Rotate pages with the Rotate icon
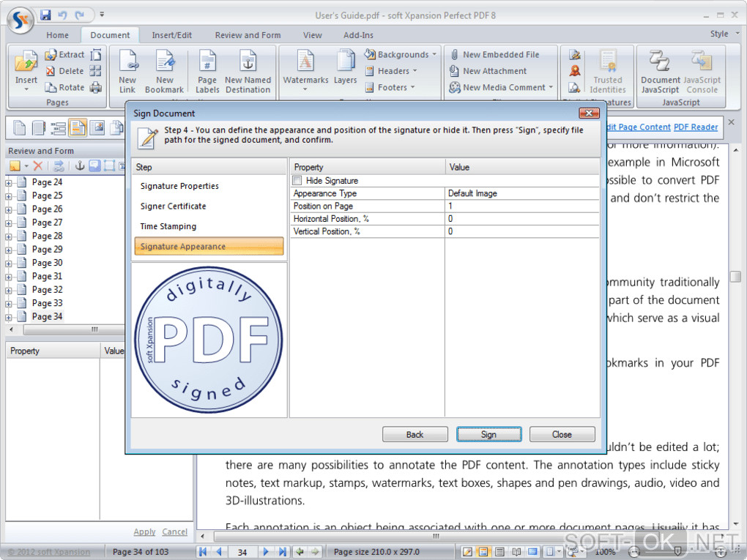 (64, 87)
